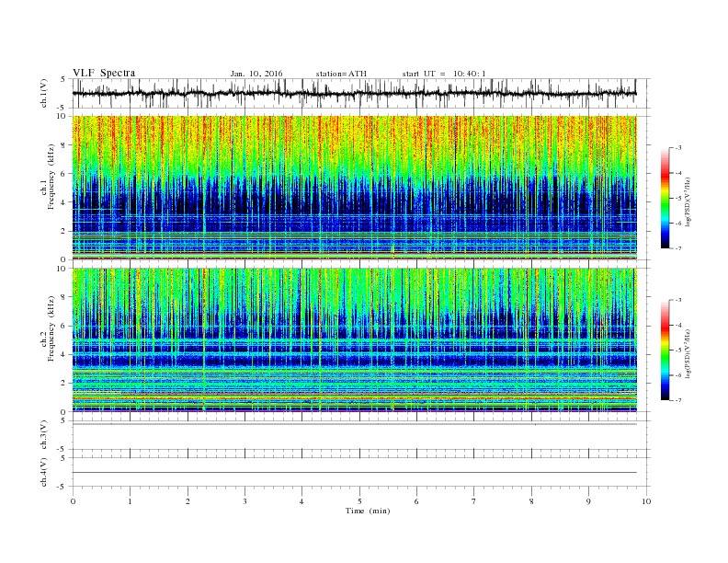Click the ch.2 colorbar "-7" tick label
This screenshot has width=728, height=563.
[677, 400]
